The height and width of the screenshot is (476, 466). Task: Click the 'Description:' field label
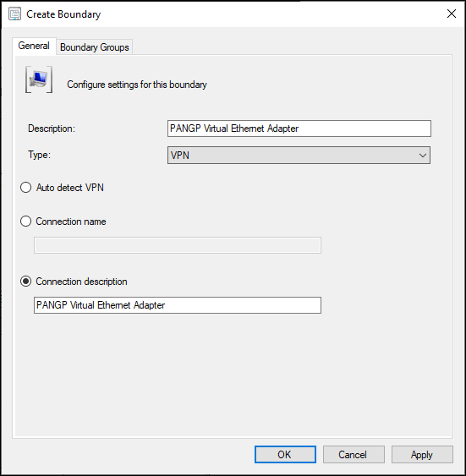tap(52, 129)
